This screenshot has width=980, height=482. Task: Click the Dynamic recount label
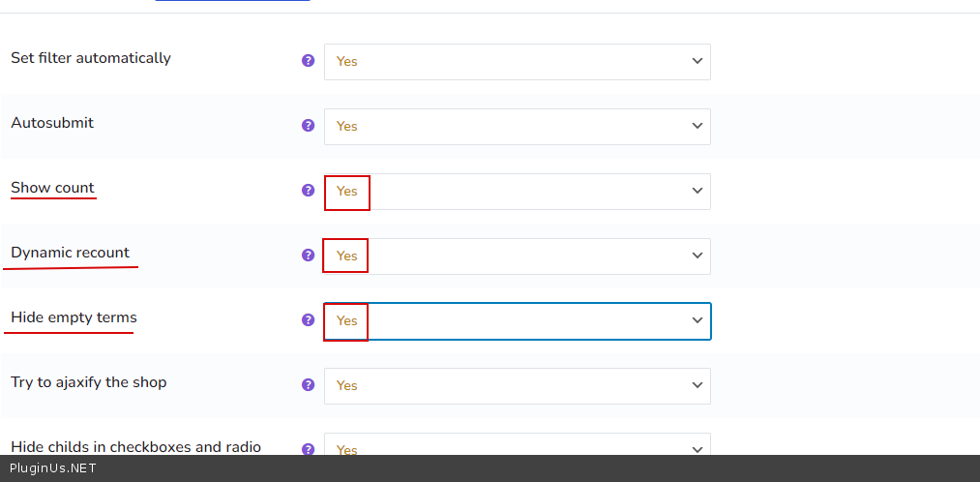[x=70, y=253]
